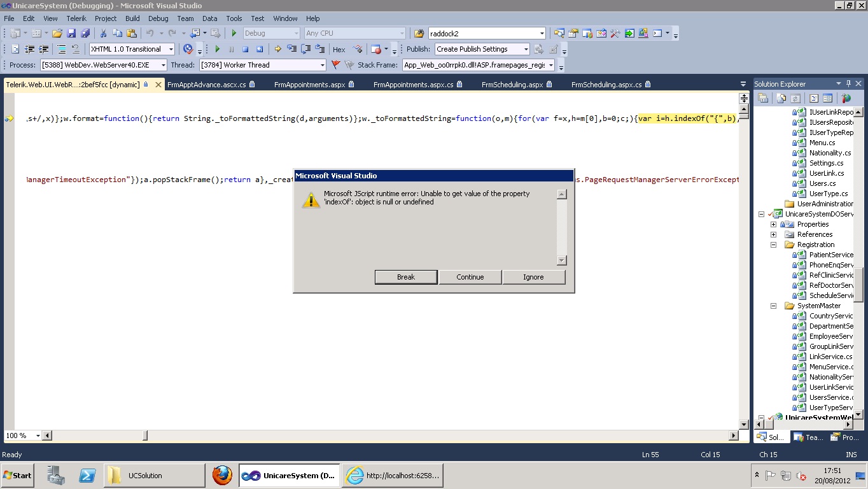
Task: Open the Tools menu
Action: [234, 18]
